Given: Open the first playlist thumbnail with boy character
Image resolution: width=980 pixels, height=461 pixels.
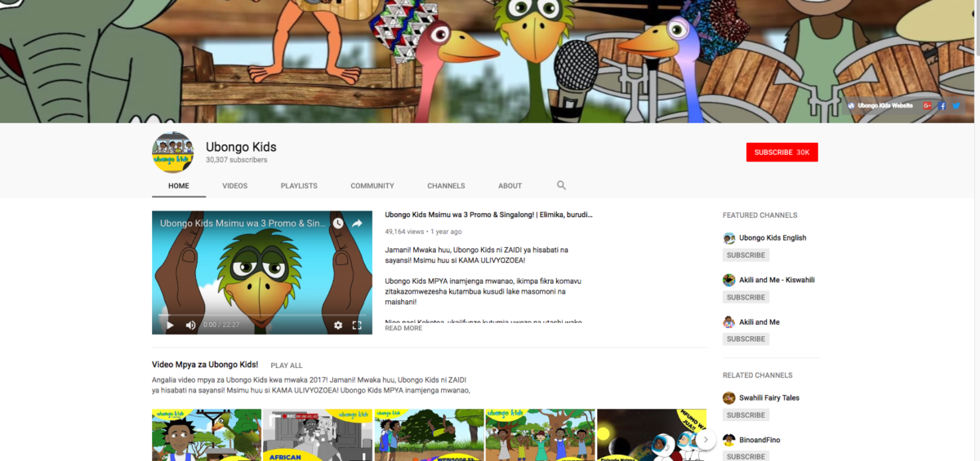Looking at the screenshot, I should tap(207, 435).
